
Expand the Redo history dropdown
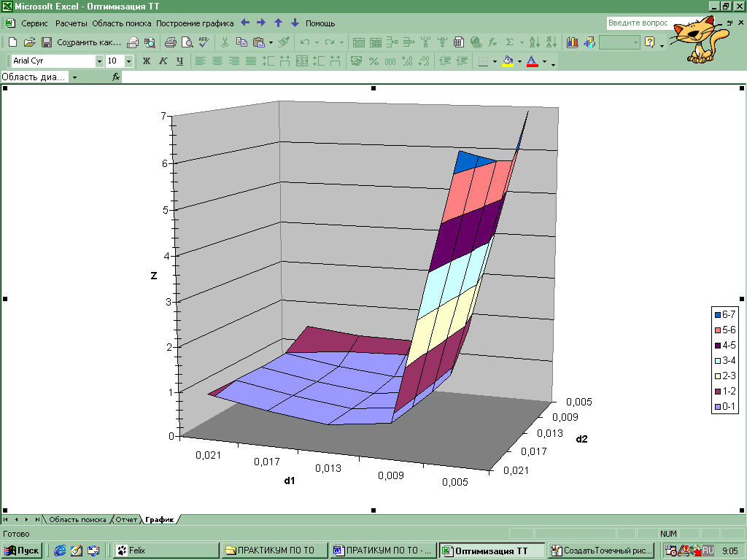(x=341, y=42)
